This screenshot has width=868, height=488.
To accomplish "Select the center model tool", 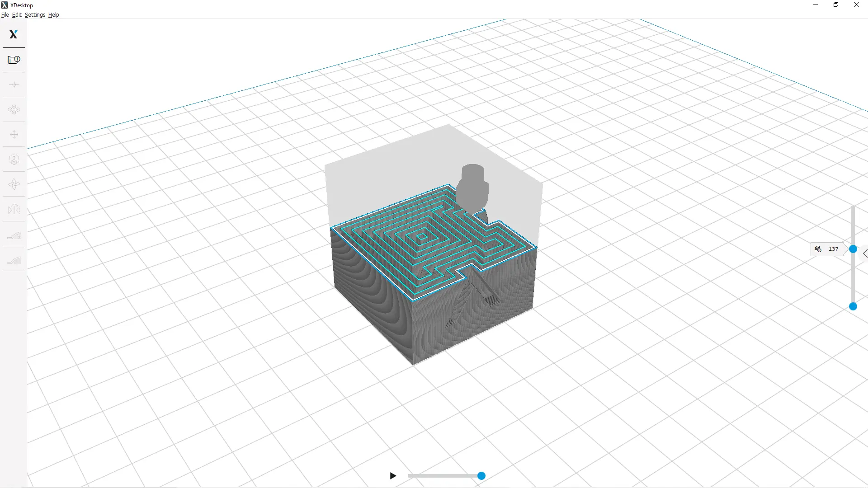I will (14, 84).
